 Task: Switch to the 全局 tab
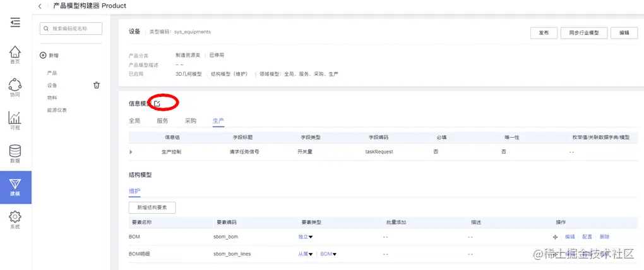tap(134, 121)
